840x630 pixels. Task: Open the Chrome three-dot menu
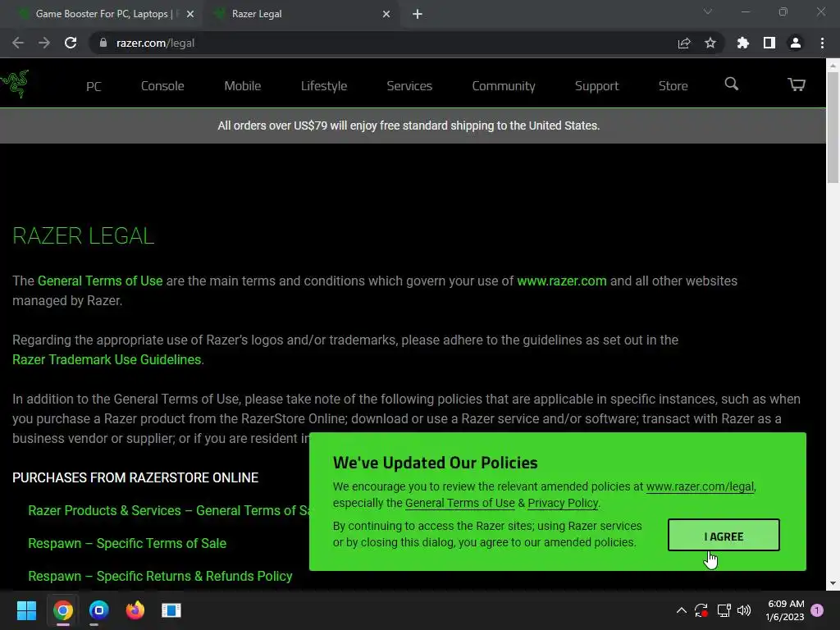click(822, 43)
